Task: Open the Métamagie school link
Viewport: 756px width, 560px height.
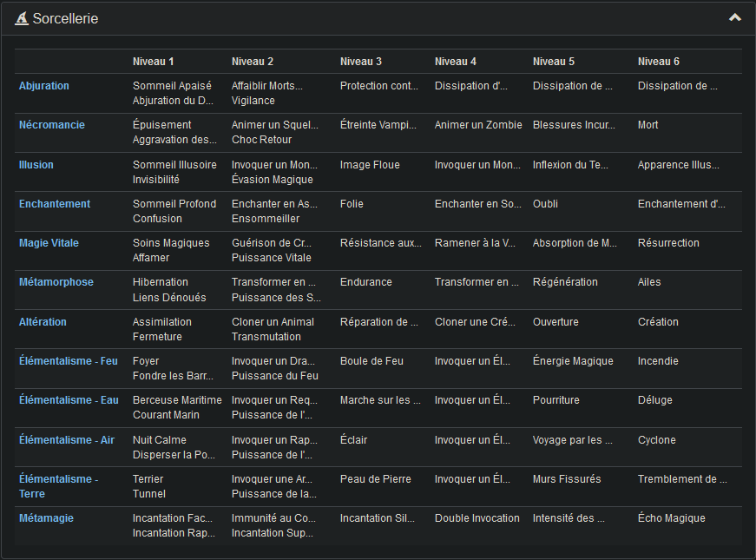Action: pos(46,518)
